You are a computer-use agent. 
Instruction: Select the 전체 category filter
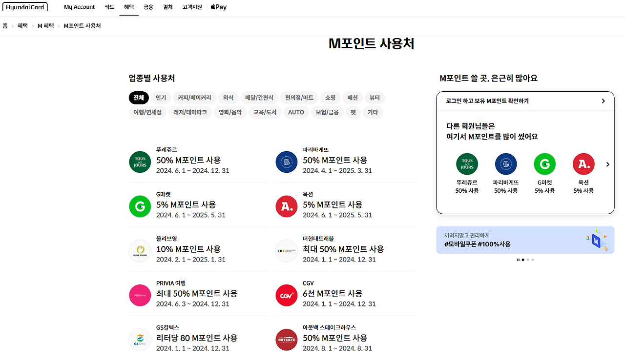(x=139, y=98)
